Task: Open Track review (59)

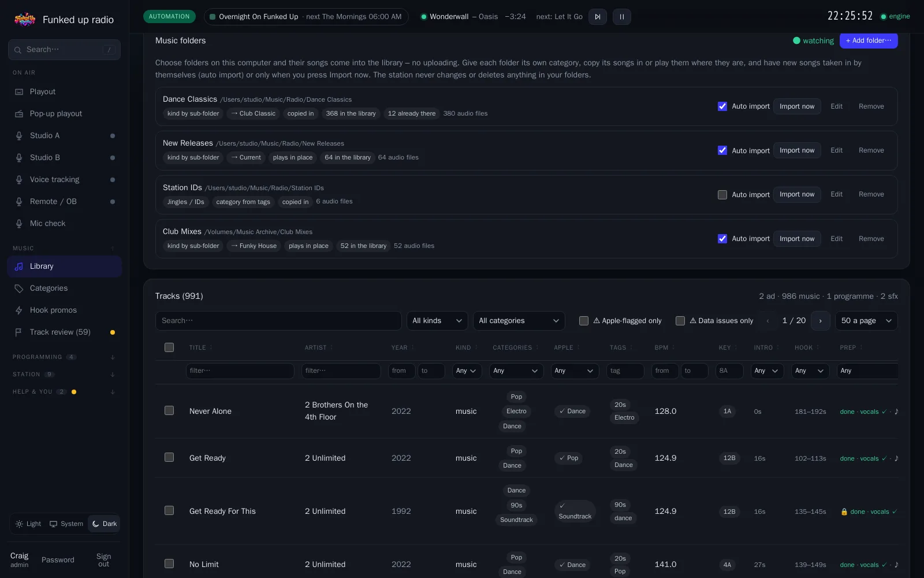Action: 64,332
